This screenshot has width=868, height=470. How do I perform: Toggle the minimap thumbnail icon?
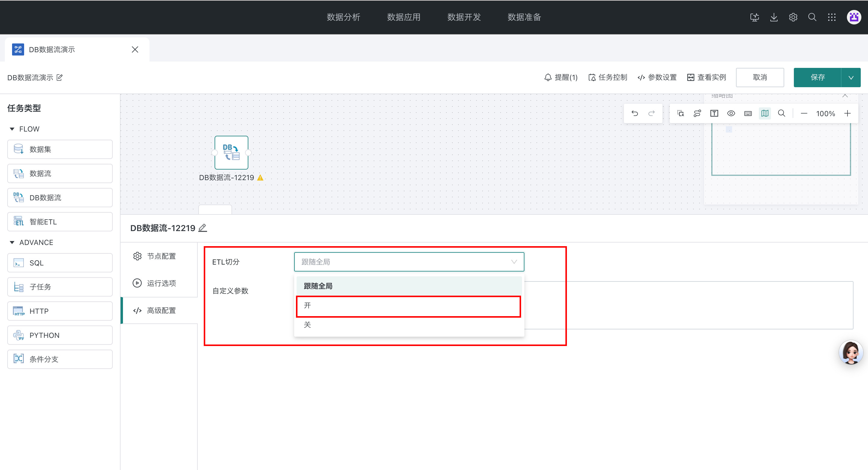[765, 113]
